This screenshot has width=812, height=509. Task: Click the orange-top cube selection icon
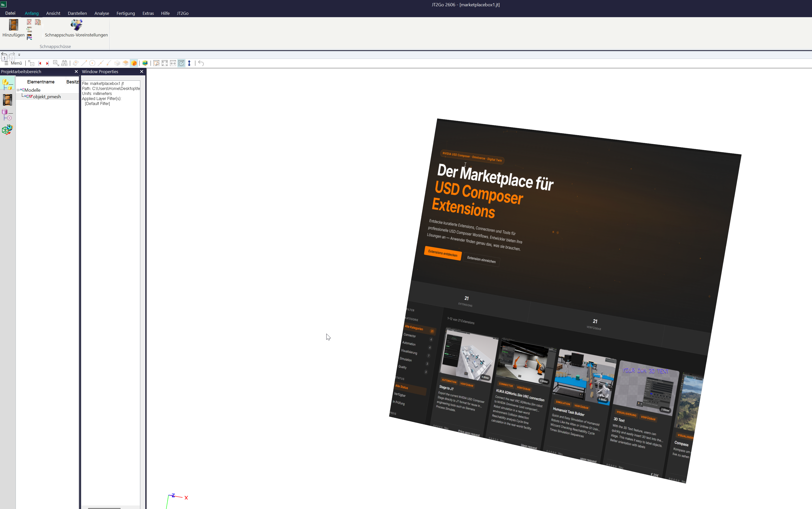(126, 63)
